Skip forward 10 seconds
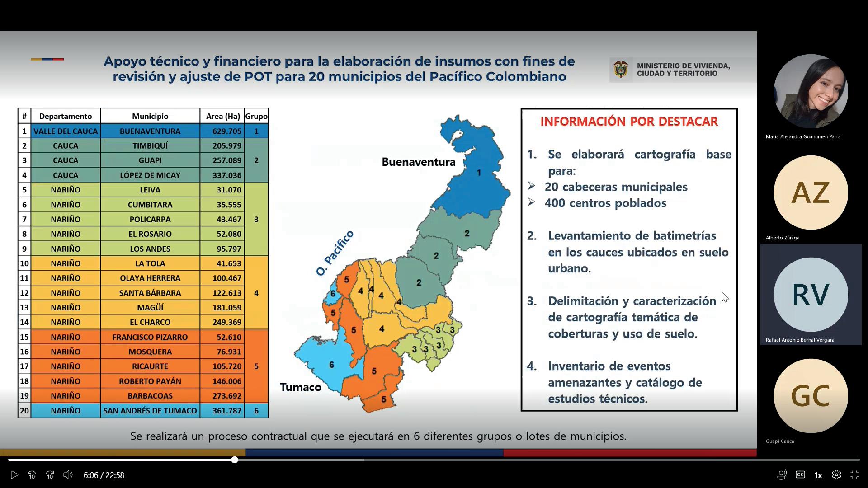 coord(50,475)
